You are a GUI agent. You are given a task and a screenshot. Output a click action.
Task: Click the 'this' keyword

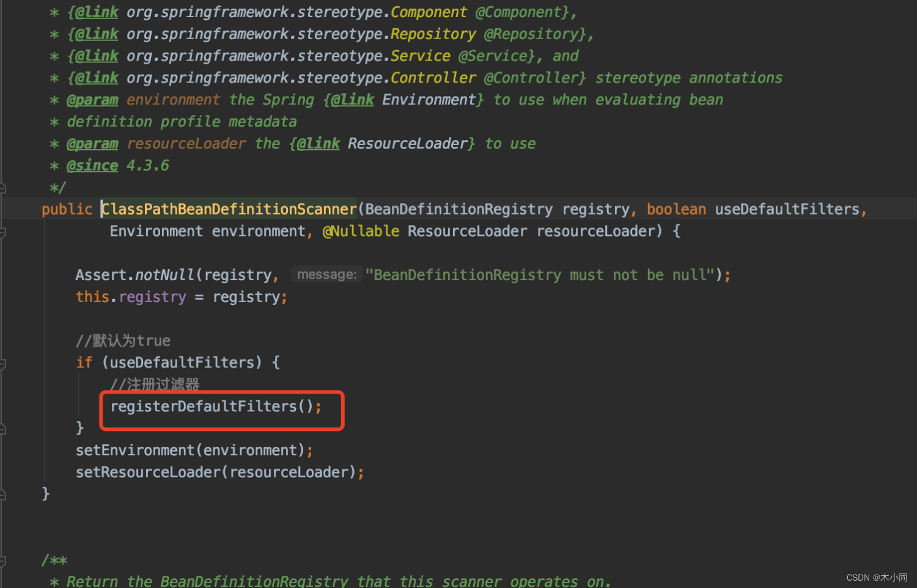[92, 297]
